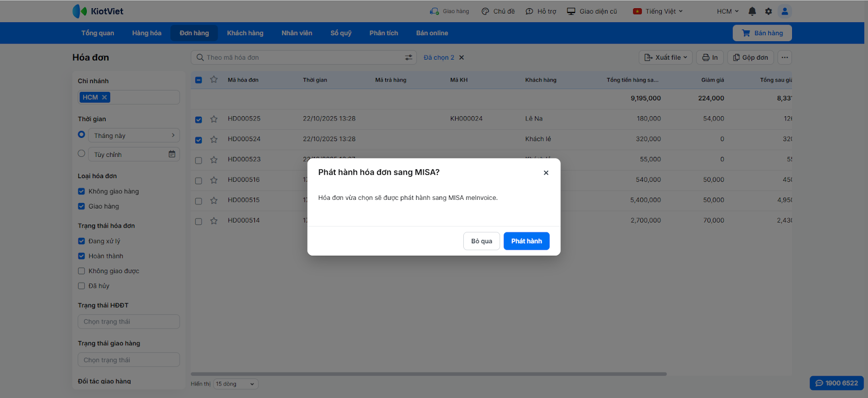Toggle the select-all header checkbox
Viewport: 868px width, 398px height.
tap(199, 80)
